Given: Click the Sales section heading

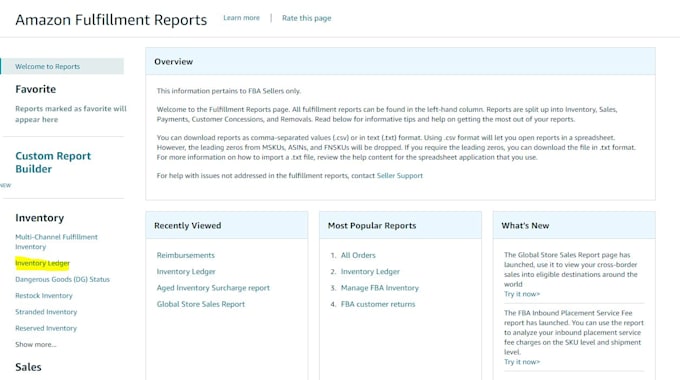Looking at the screenshot, I should pos(28,367).
